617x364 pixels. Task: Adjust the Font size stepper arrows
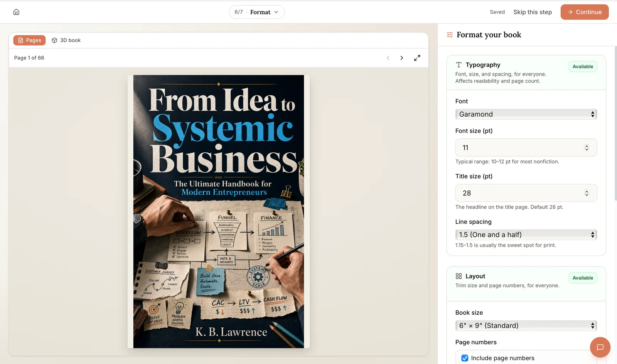pyautogui.click(x=587, y=148)
